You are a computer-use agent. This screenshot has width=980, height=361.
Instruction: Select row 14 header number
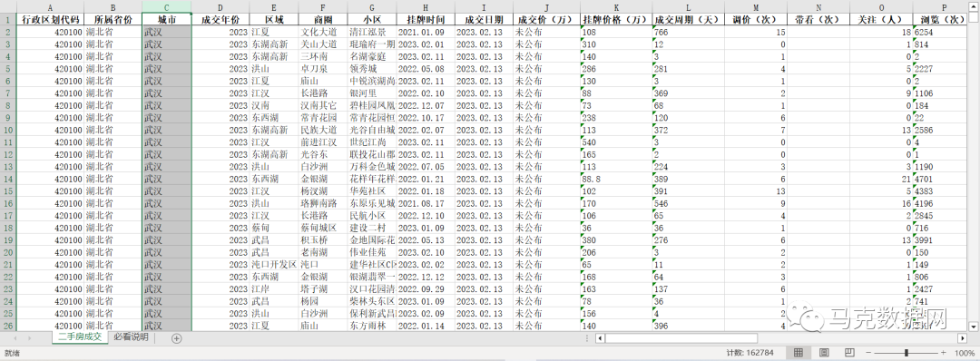[7, 179]
